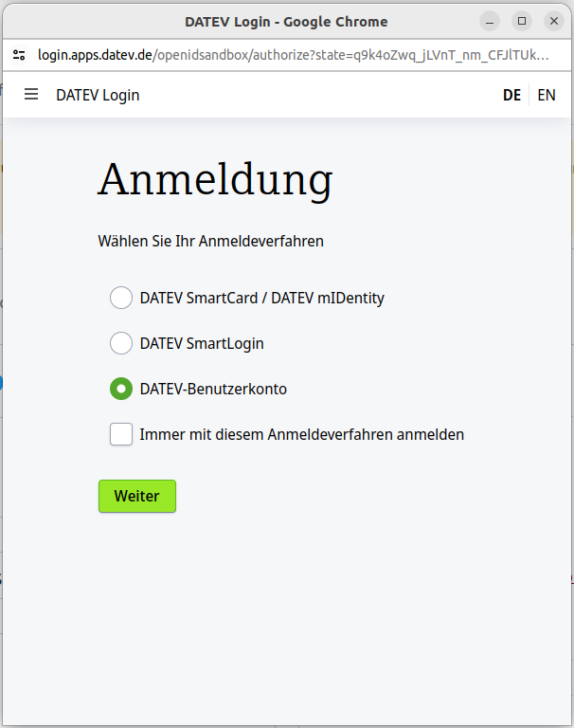Close the DATEV Login Chrome window
The height and width of the screenshot is (728, 574).
click(554, 22)
